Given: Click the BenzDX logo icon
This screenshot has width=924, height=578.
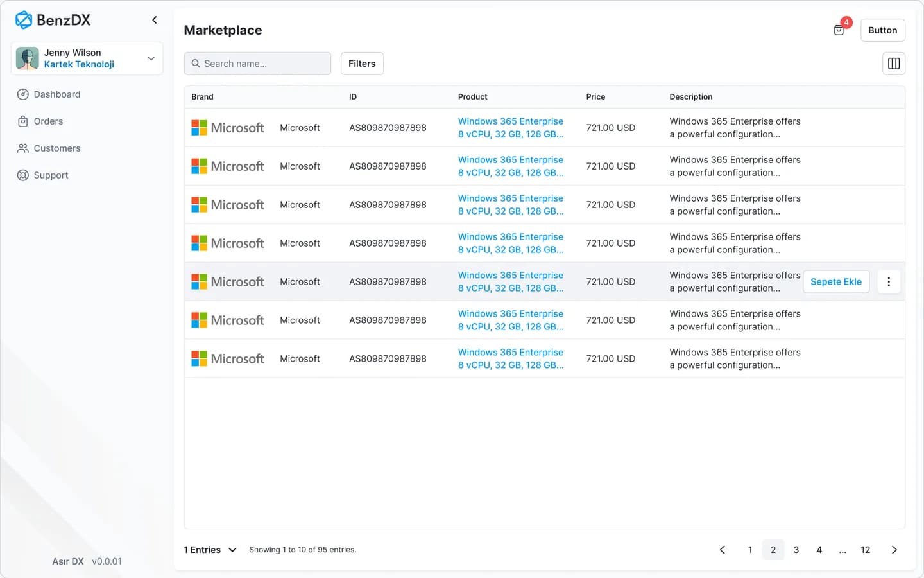Looking at the screenshot, I should click(24, 20).
